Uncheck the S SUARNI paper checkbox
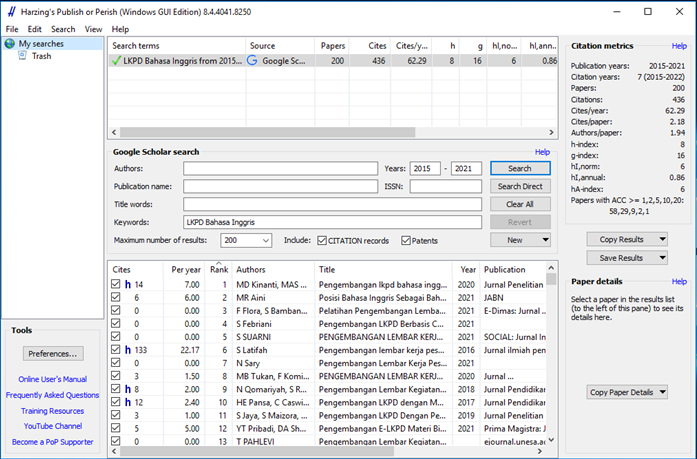 coord(116,336)
